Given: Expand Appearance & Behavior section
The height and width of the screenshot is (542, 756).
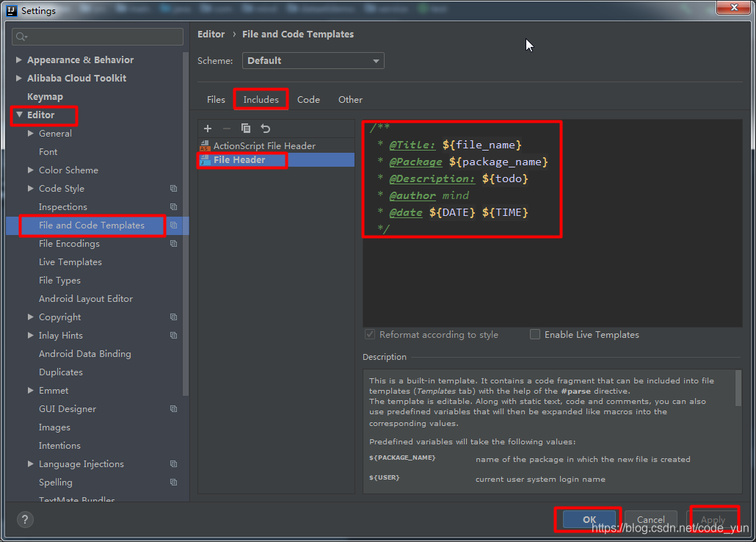Looking at the screenshot, I should click(x=19, y=59).
